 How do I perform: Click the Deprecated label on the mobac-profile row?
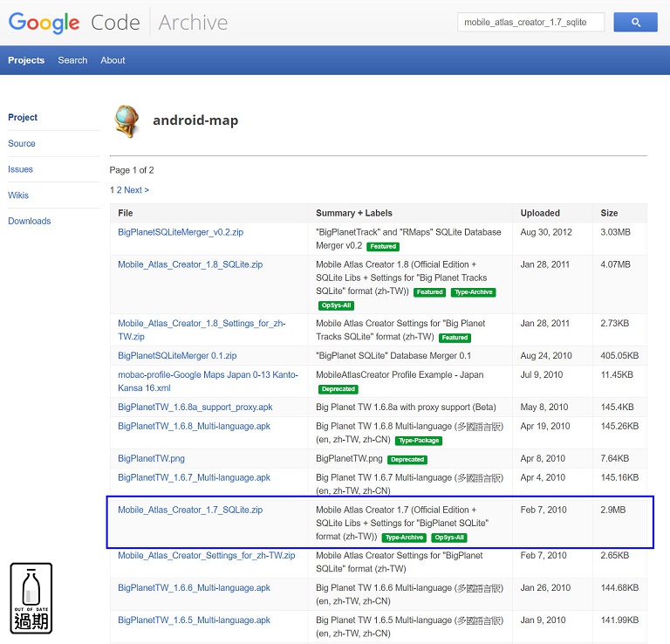(338, 389)
